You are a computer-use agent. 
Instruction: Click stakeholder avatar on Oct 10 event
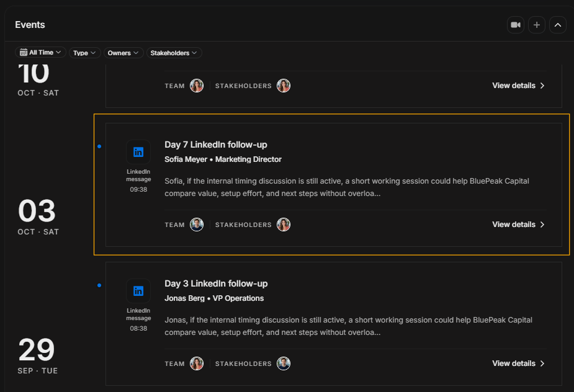click(284, 85)
